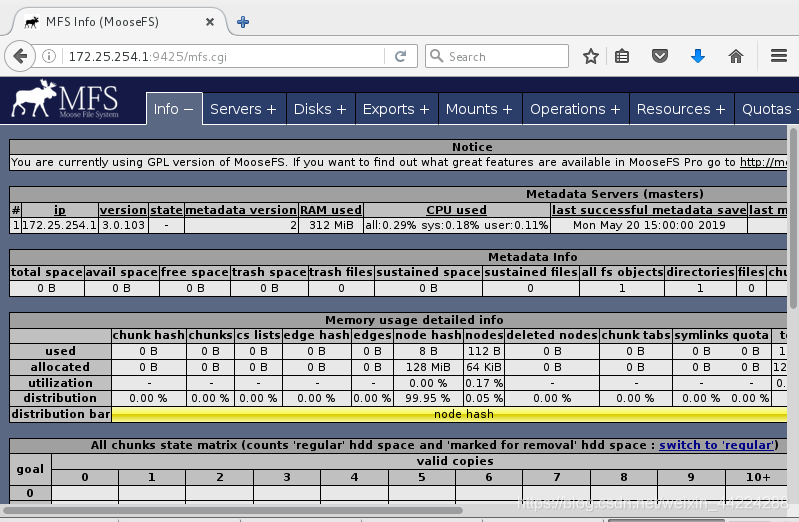Click the master IP 172.25.254.1 cell

pyautogui.click(x=60, y=225)
